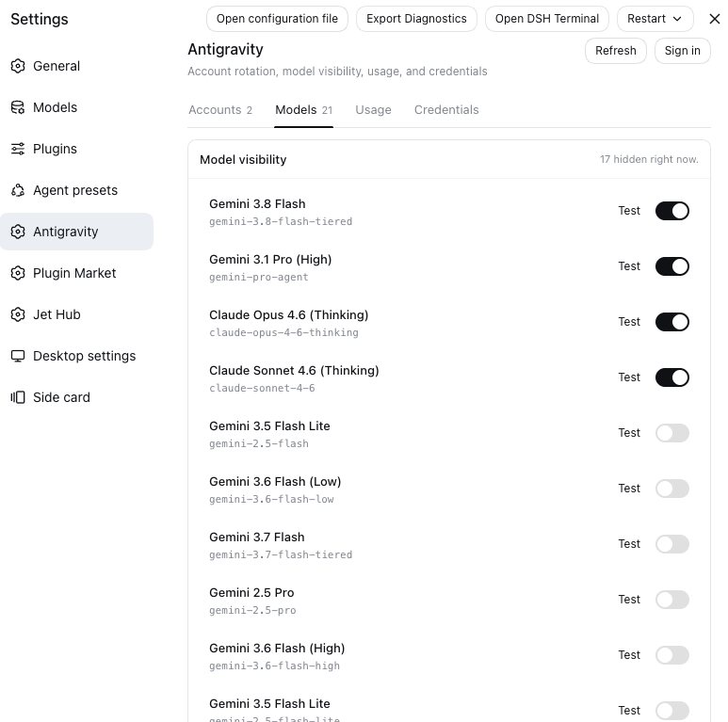This screenshot has height=722, width=728.
Task: Select the Models tab in Antigravity
Action: [x=303, y=110]
